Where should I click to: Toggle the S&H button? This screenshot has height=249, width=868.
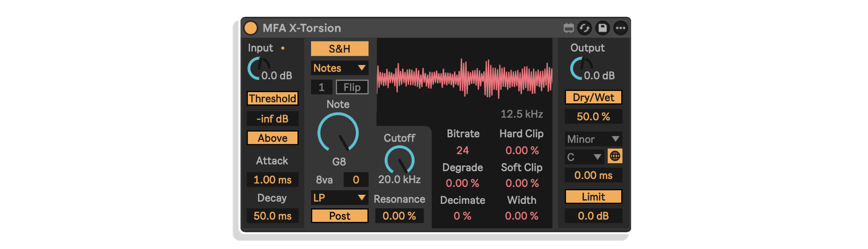340,49
